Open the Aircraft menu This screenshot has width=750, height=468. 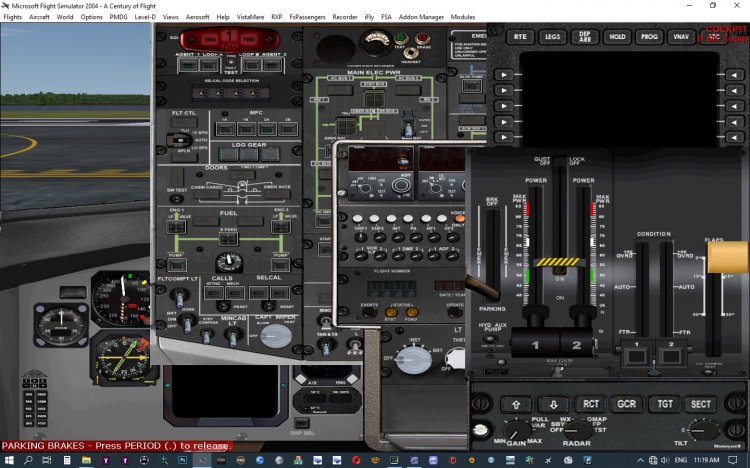39,17
